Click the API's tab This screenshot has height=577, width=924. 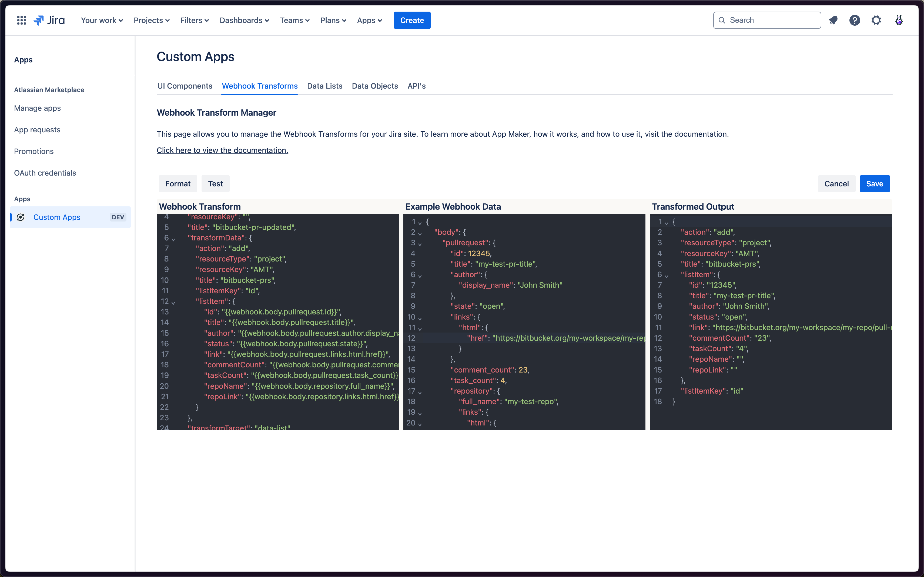(417, 86)
